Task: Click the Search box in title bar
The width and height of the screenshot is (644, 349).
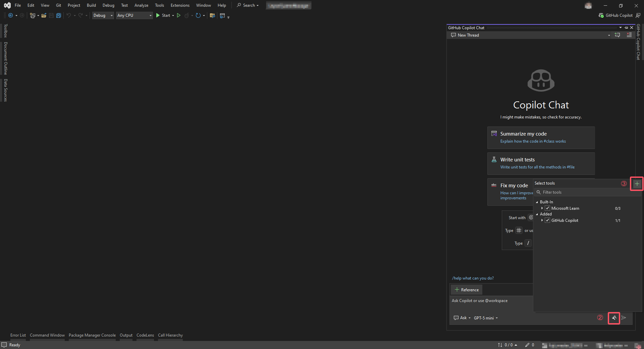Action: pos(248,5)
